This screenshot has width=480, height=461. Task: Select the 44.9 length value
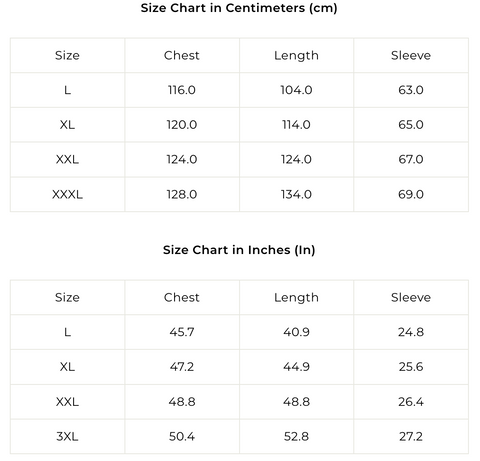coord(296,367)
